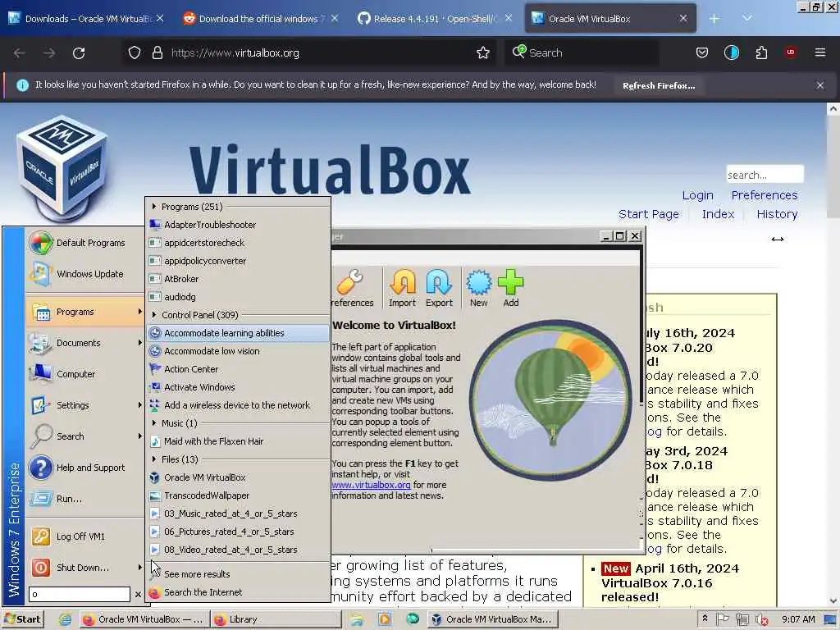Reload the page in Firefox
This screenshot has width=840, height=630.
coord(79,53)
